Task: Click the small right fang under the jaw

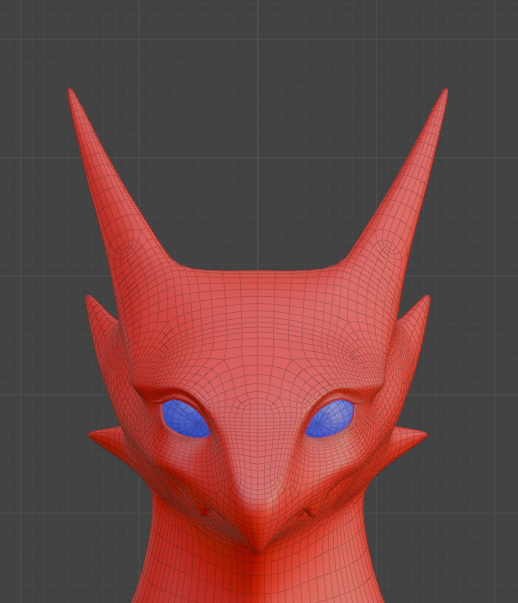Action: [x=310, y=512]
